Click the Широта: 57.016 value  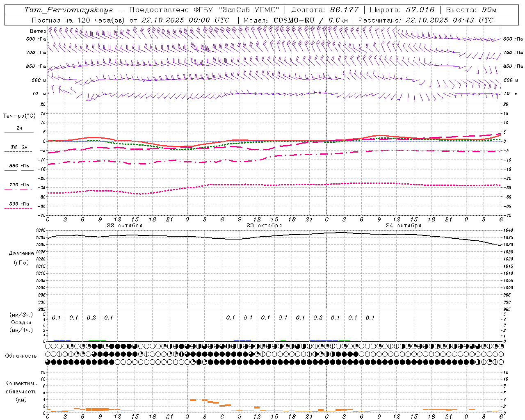(x=402, y=10)
